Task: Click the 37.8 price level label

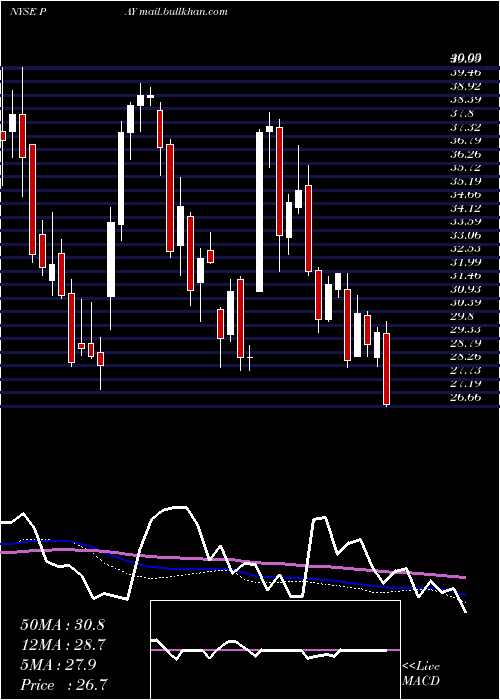Action: tap(462, 113)
